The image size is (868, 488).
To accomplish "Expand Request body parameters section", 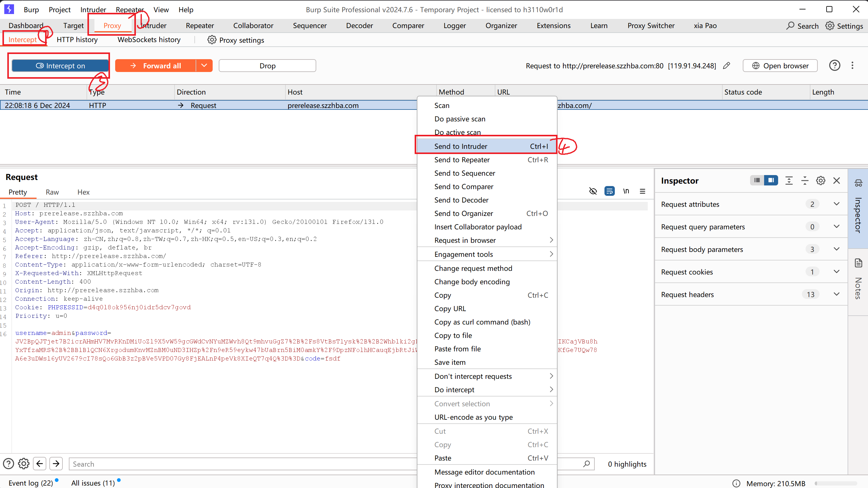I will (836, 249).
